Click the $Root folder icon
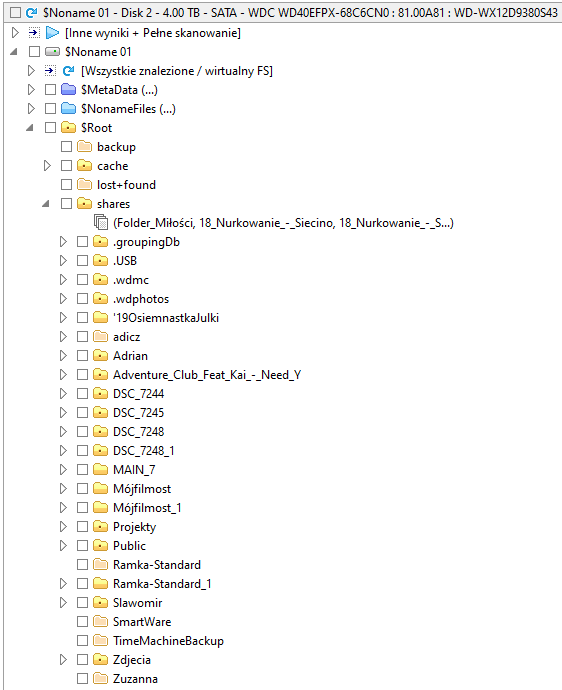This screenshot has width=562, height=690. coord(68,128)
